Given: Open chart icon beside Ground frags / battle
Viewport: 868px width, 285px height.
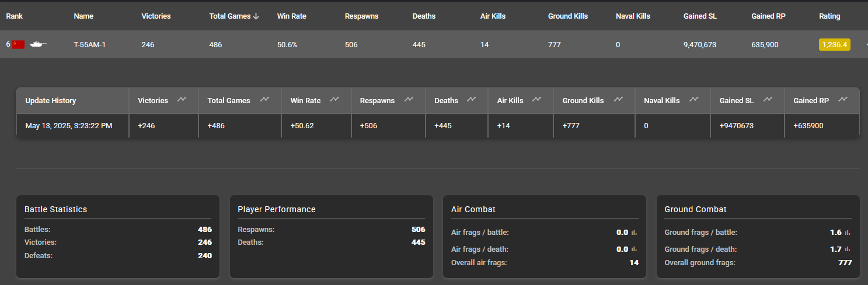Looking at the screenshot, I should 848,233.
